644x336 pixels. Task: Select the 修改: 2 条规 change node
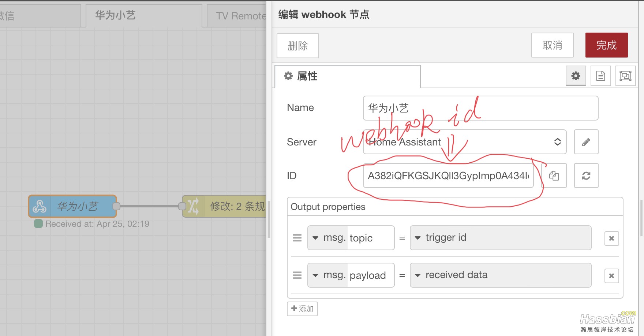tap(224, 206)
